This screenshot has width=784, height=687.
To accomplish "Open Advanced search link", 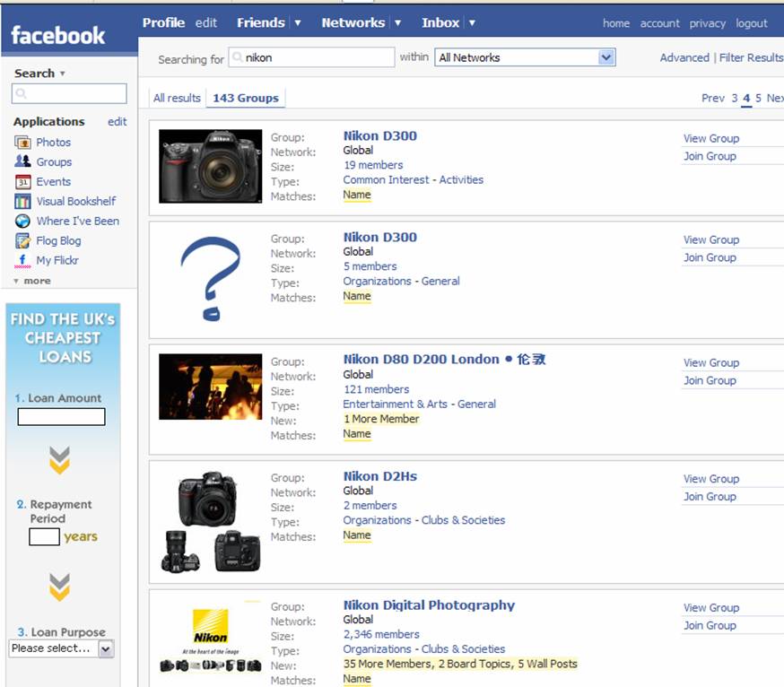I will point(684,58).
